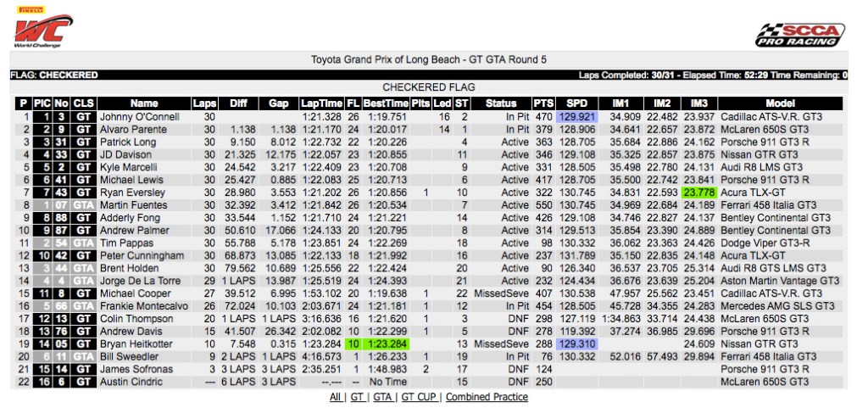Click the Pirelli World Challenge logo
868x419 pixels.
pos(42,27)
